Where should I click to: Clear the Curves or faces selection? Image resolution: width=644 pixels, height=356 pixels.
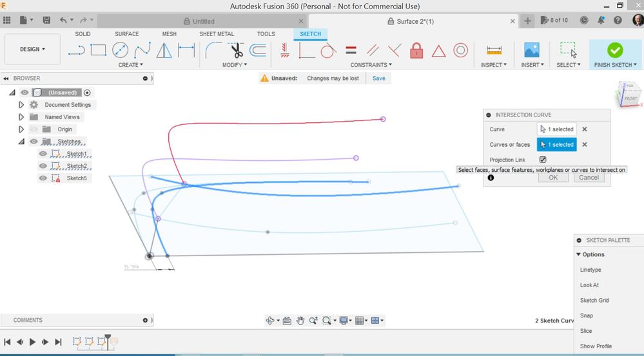point(585,144)
